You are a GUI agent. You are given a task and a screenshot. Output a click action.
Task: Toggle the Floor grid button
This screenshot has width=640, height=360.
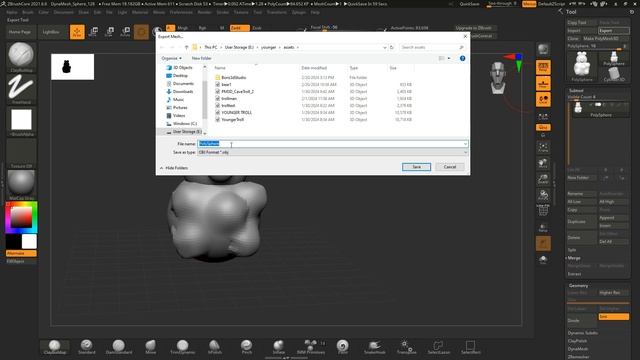point(543,83)
